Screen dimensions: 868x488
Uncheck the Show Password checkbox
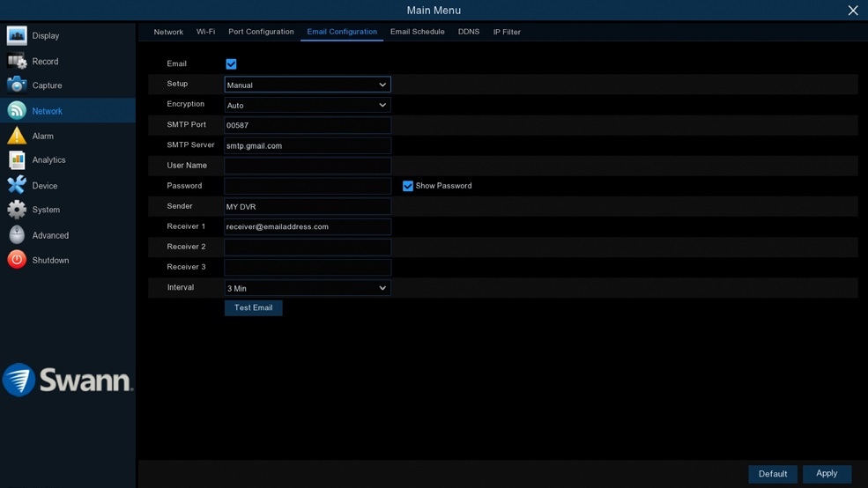click(408, 186)
